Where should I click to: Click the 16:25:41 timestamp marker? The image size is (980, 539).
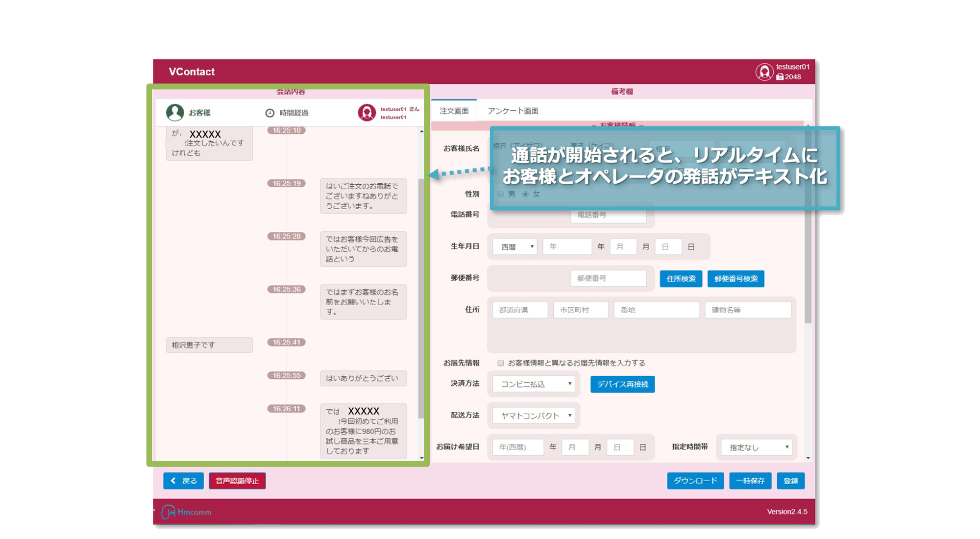coord(286,342)
